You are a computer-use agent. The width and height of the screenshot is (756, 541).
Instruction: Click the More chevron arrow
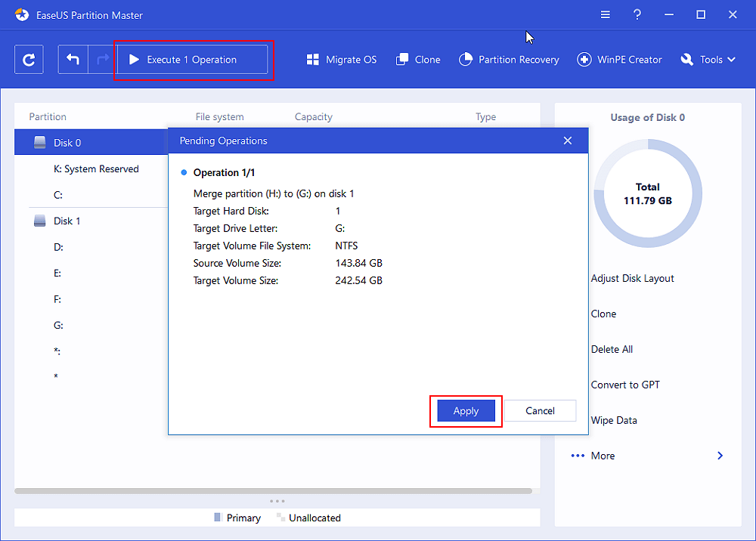point(720,456)
